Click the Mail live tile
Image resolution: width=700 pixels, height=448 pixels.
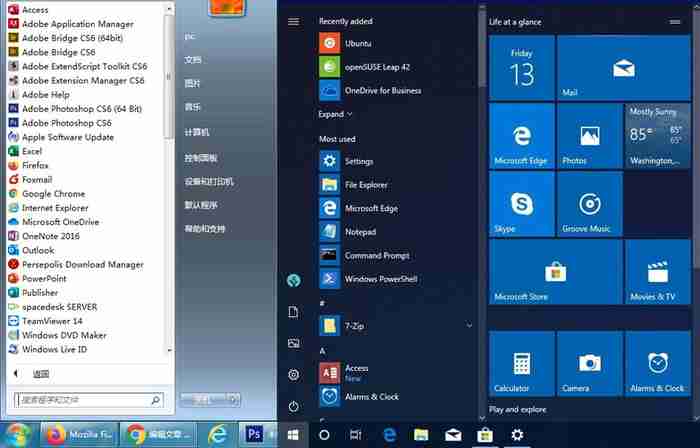624,68
